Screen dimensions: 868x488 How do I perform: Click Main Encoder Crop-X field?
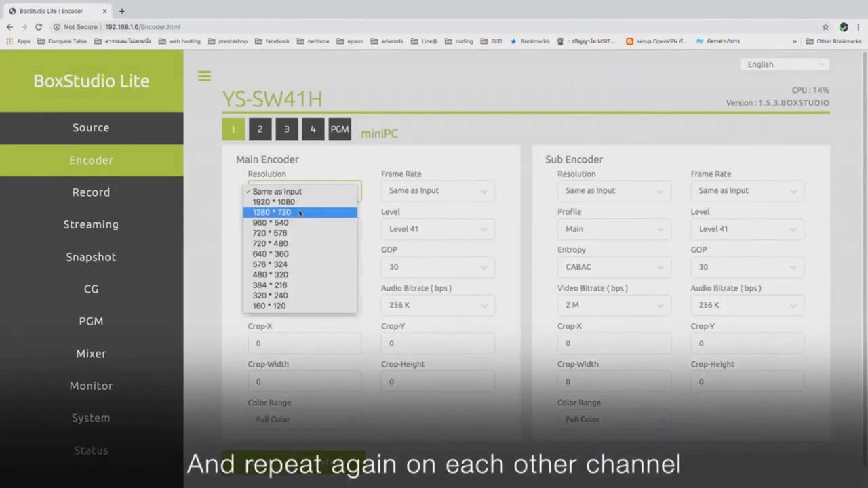304,344
